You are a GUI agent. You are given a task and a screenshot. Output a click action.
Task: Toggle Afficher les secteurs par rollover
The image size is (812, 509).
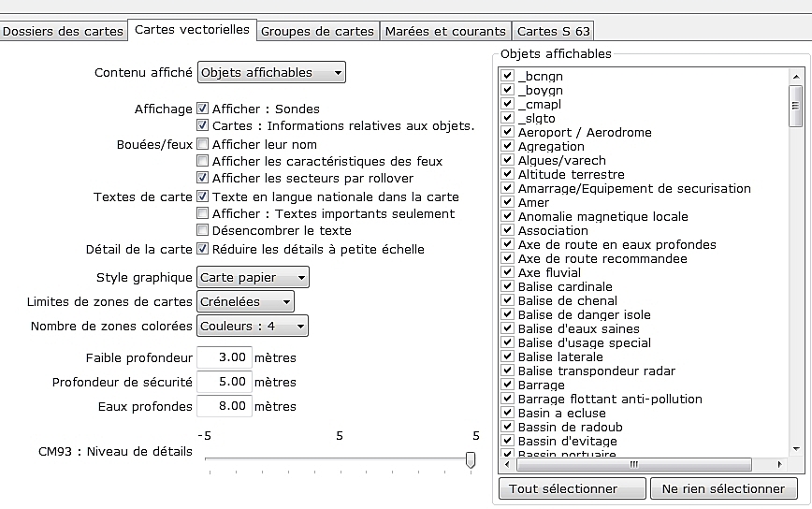pos(202,178)
